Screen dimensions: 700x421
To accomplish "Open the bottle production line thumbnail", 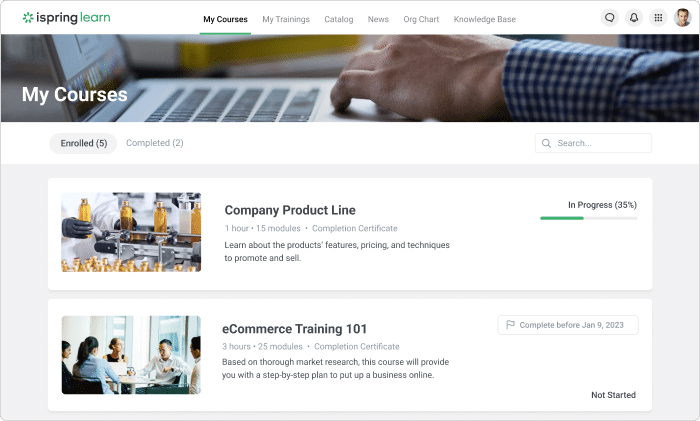I will (x=131, y=232).
